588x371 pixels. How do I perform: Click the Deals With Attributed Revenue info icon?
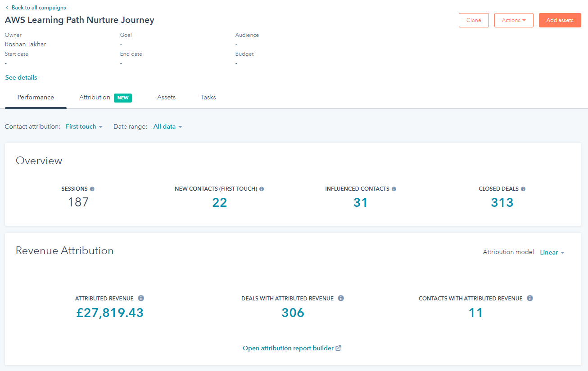point(341,298)
